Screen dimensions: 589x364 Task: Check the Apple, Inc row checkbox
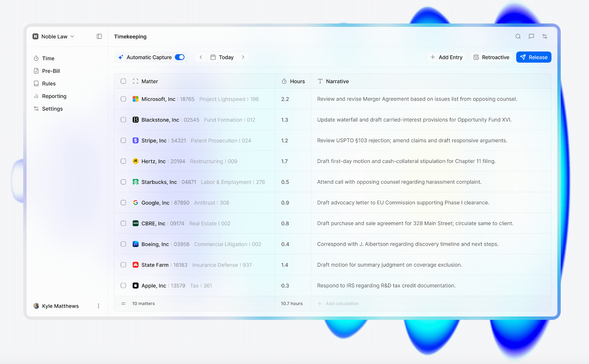click(123, 285)
